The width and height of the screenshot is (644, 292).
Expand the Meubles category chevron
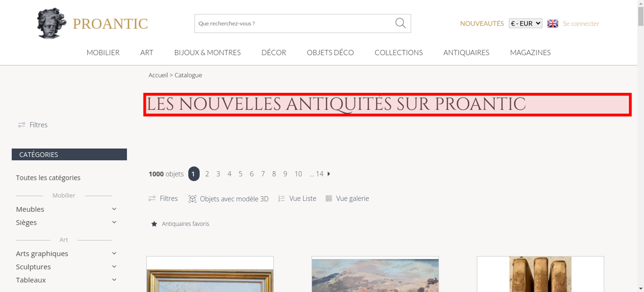tap(114, 209)
